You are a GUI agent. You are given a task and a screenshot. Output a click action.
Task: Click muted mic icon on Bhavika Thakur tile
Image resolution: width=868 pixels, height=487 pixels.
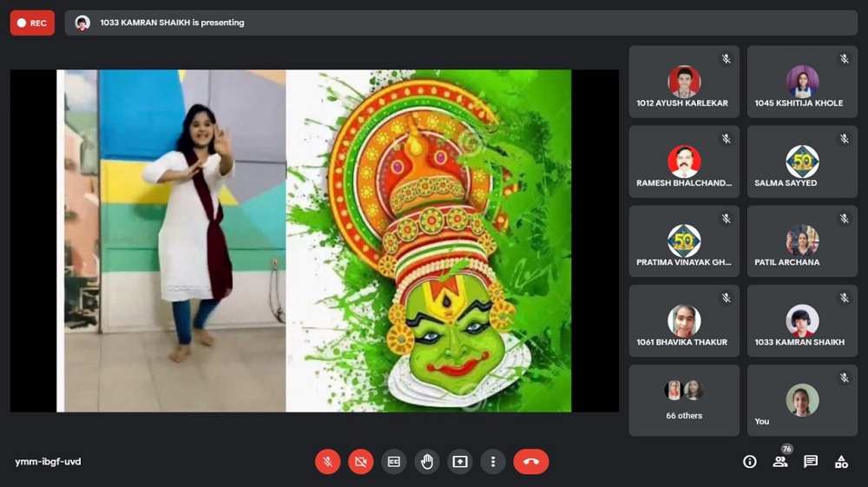(x=726, y=298)
